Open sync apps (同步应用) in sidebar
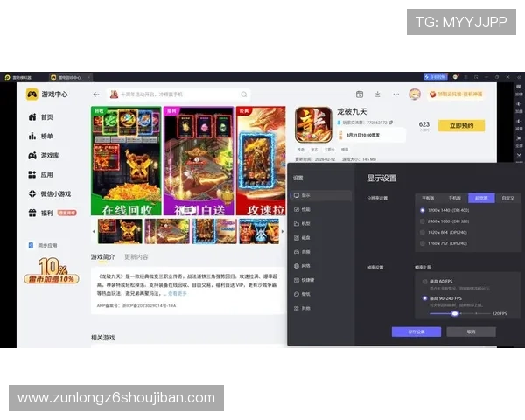525x420 pixels. pyautogui.click(x=43, y=246)
